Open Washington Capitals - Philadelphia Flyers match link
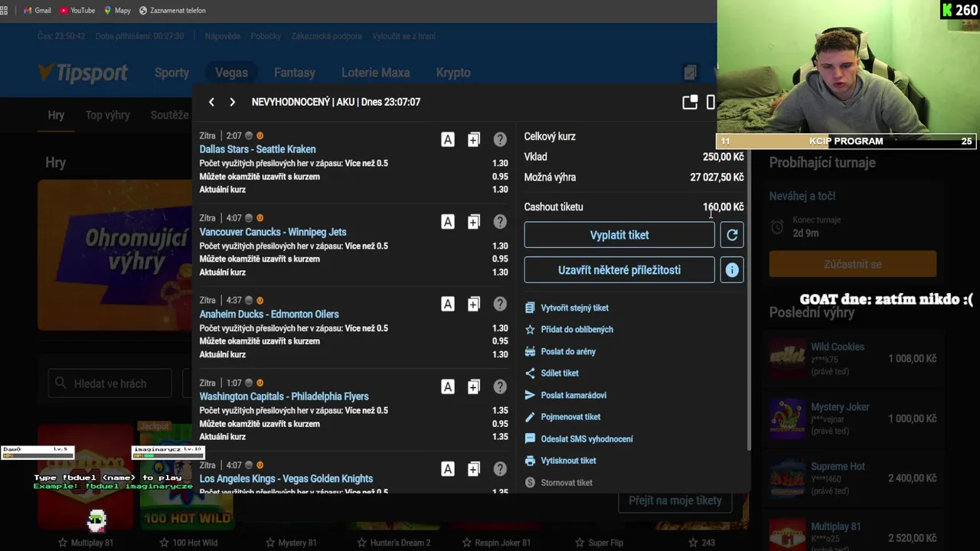Viewport: 980px width, 551px height. tap(284, 396)
